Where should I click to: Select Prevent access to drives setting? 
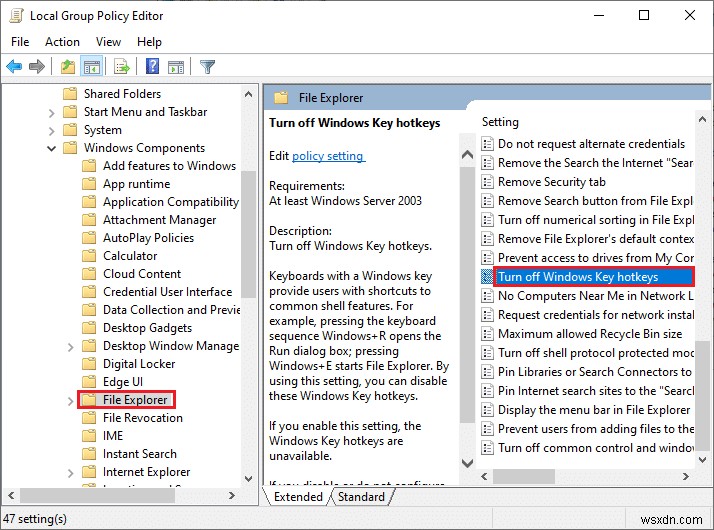pyautogui.click(x=596, y=258)
